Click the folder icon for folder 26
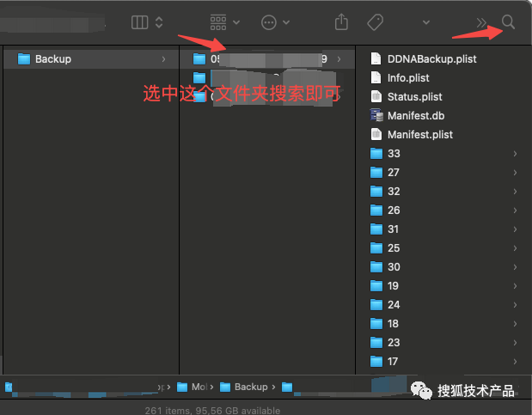The height and width of the screenshot is (415, 532). (x=376, y=210)
